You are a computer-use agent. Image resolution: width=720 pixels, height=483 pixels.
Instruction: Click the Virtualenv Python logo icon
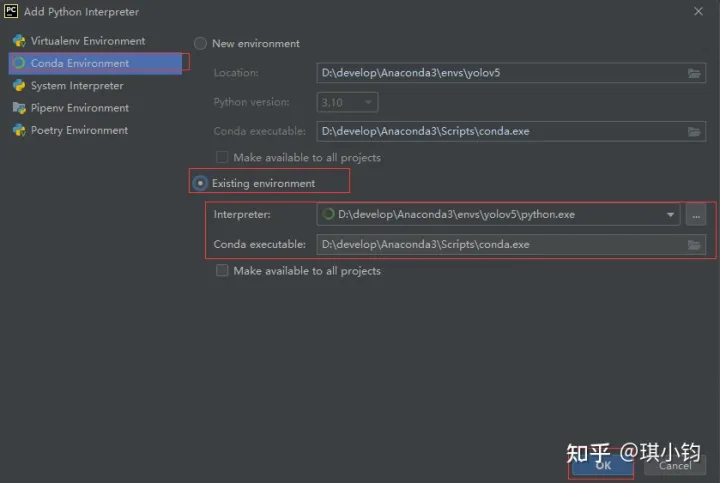click(19, 41)
